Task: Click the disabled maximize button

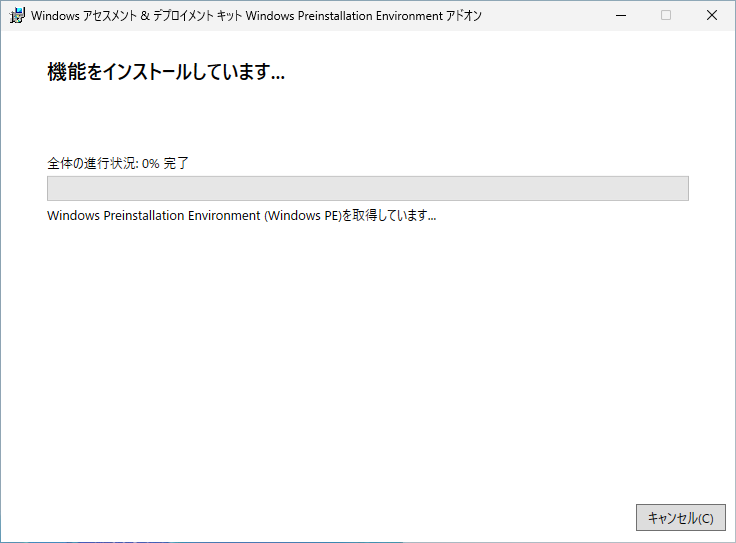Action: pos(666,15)
